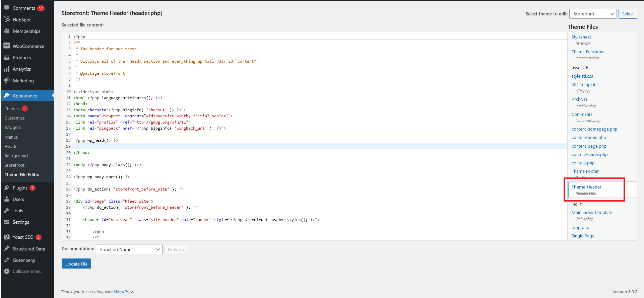This screenshot has width=644, height=298.
Task: Click the Tools wrench icon
Action: 7,211
